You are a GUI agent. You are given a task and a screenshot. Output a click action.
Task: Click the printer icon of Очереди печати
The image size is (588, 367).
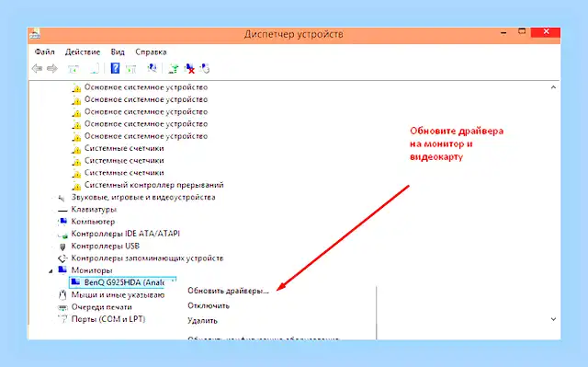click(x=62, y=308)
